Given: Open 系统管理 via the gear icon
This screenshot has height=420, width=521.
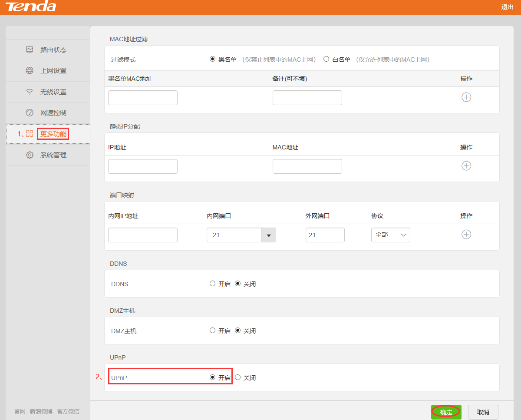Looking at the screenshot, I should coord(30,154).
